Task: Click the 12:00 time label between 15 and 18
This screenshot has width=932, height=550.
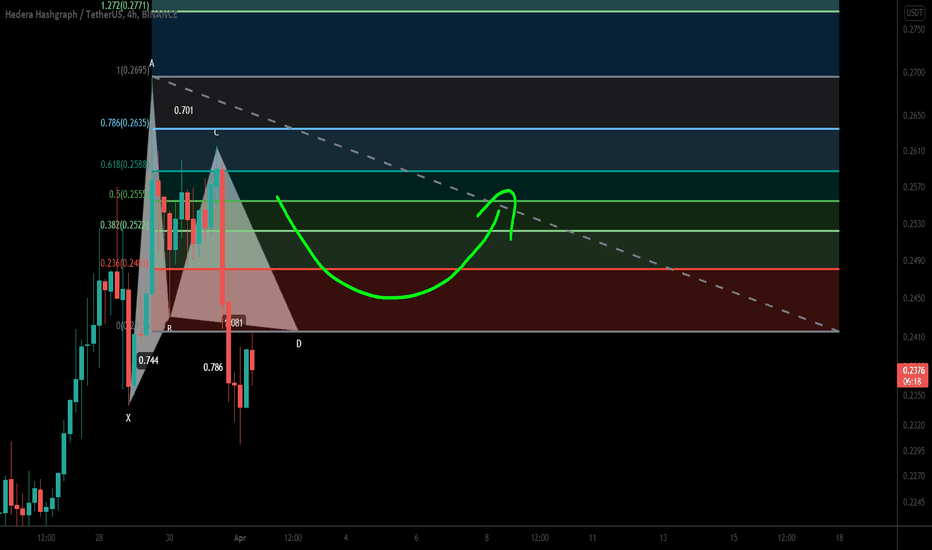Action: pos(786,538)
